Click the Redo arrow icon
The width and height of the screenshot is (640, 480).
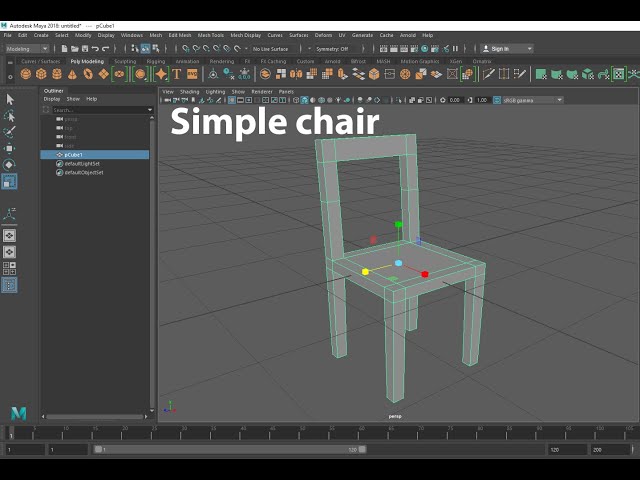[105, 49]
